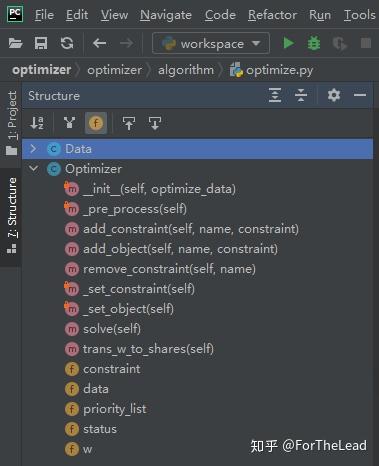Go back with the left arrow icon

pos(99,43)
